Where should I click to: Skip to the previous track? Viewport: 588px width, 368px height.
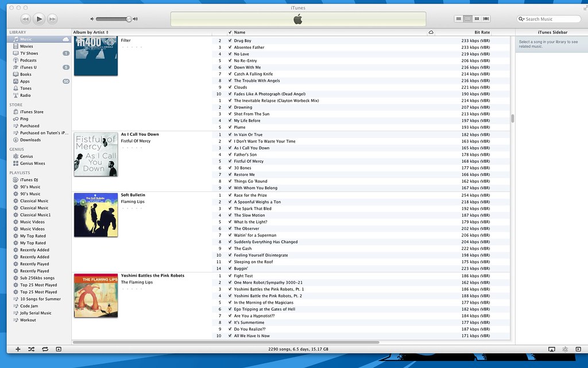pyautogui.click(x=25, y=19)
